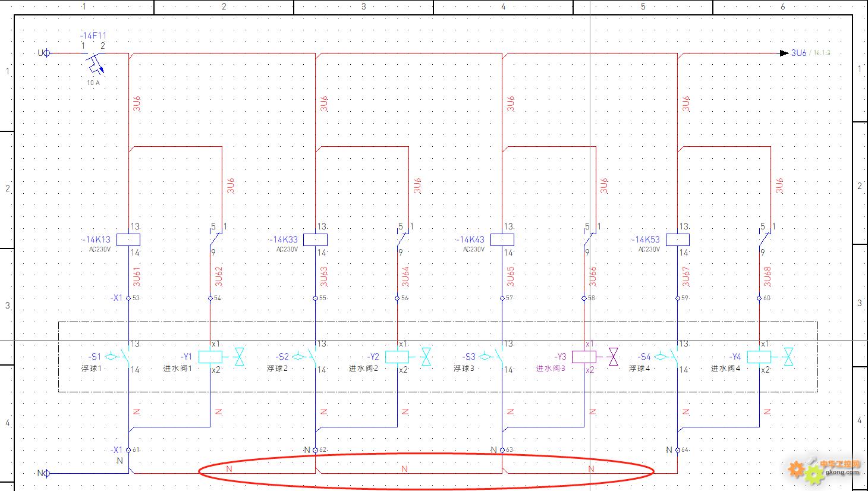Click terminal 56 connection point
868x491 pixels.
(397, 298)
